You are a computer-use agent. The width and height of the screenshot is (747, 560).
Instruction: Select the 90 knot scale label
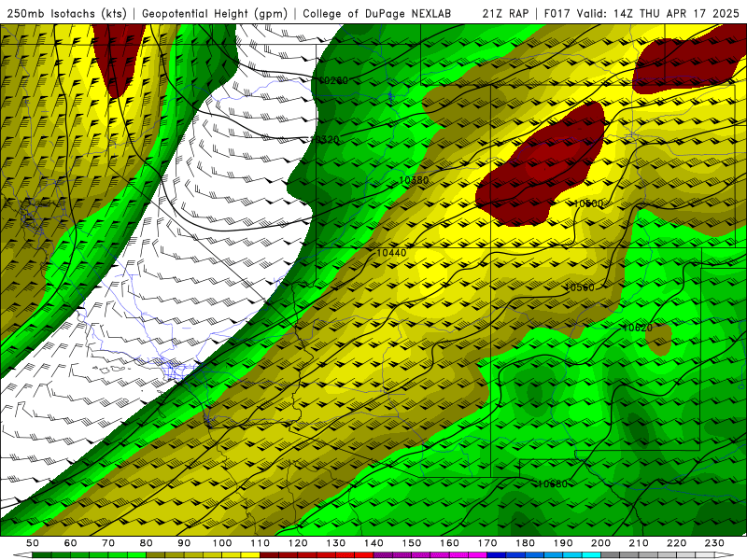tap(184, 543)
